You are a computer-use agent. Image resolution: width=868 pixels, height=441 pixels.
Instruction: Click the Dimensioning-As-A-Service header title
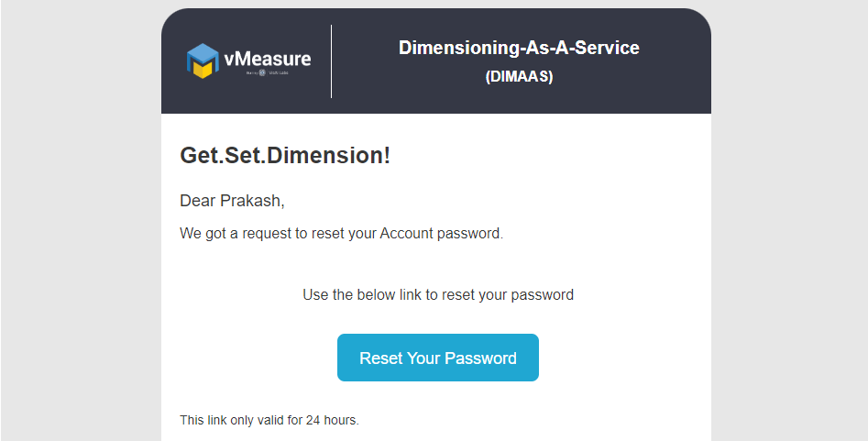[519, 48]
